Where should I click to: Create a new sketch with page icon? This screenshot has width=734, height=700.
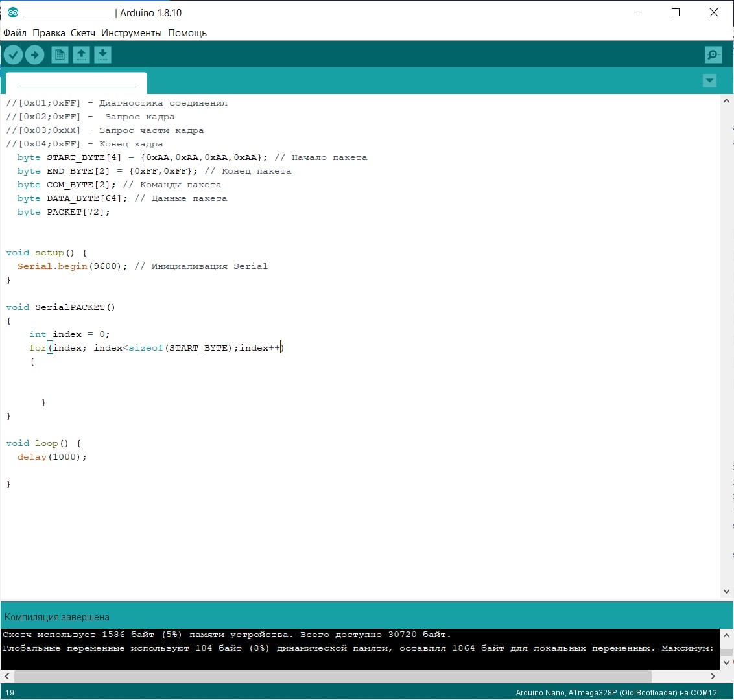point(60,55)
